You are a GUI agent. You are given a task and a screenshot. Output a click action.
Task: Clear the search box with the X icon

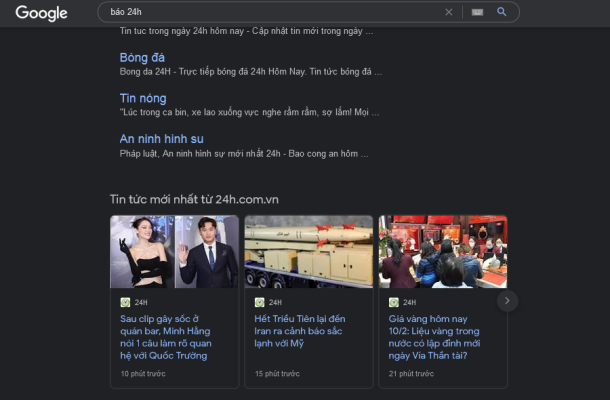click(448, 13)
